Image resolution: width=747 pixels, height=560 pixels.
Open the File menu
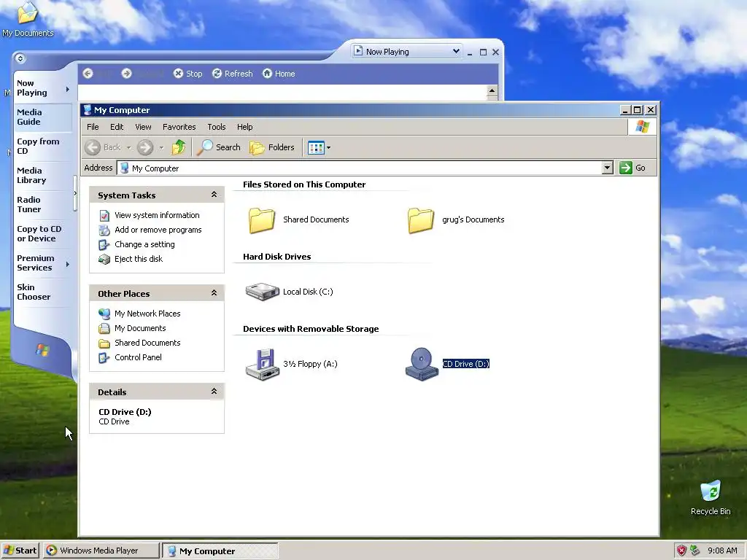[93, 127]
